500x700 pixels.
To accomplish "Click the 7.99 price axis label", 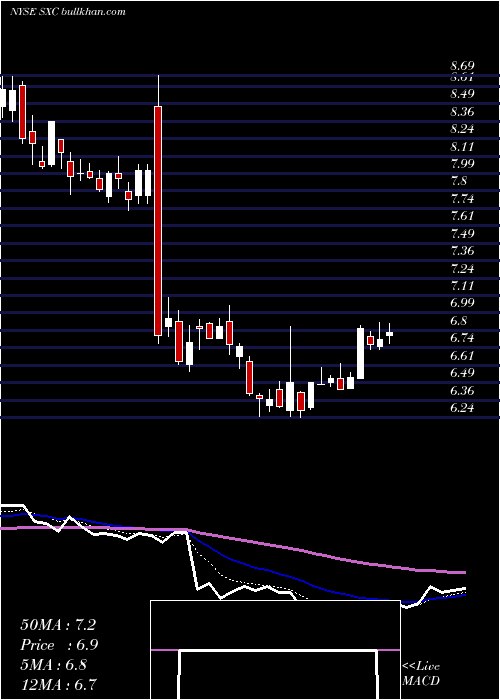I will (x=462, y=163).
